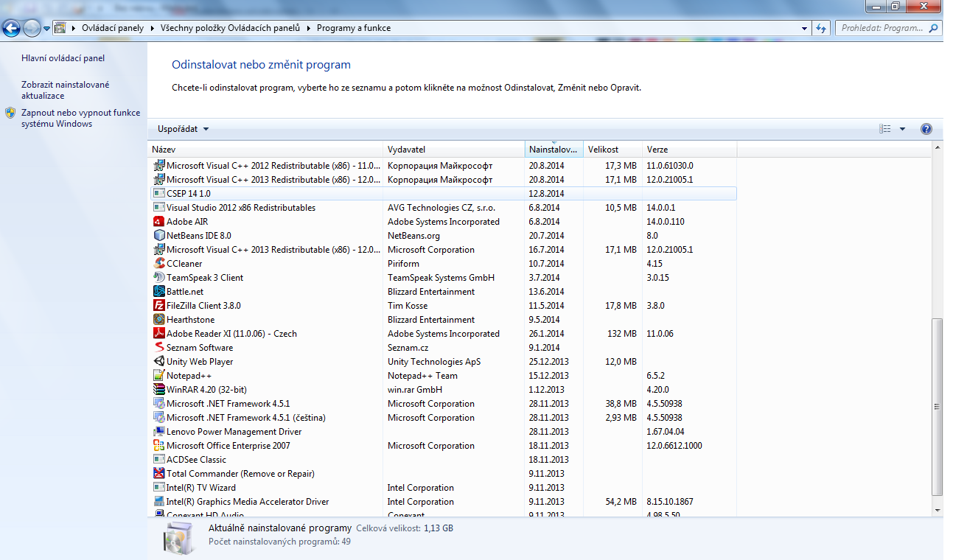Click the FileZilla Client 3.8.0 icon

click(x=158, y=306)
